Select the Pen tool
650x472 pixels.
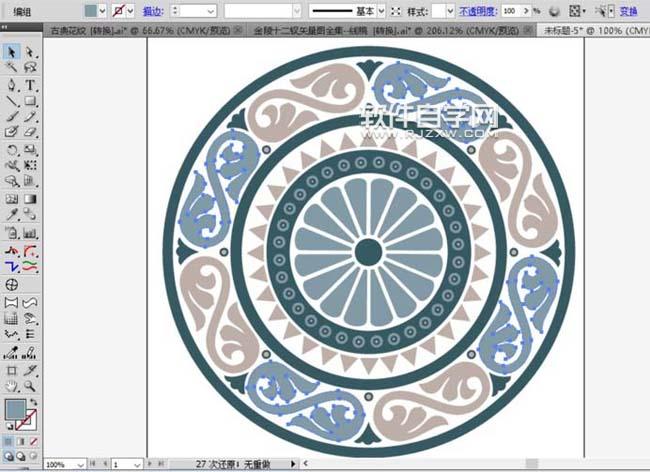point(11,84)
